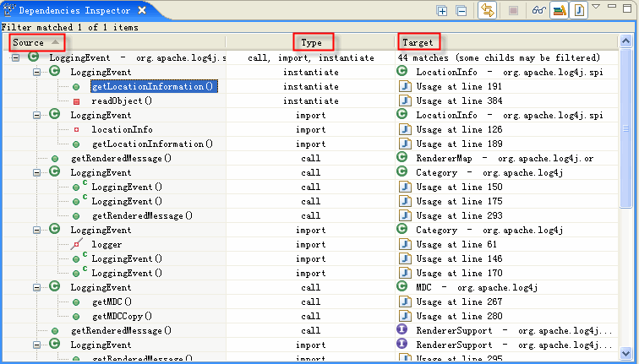Viewport: 639px width, 364px height.
Task: Click the disabled Stop square icon
Action: [x=513, y=11]
